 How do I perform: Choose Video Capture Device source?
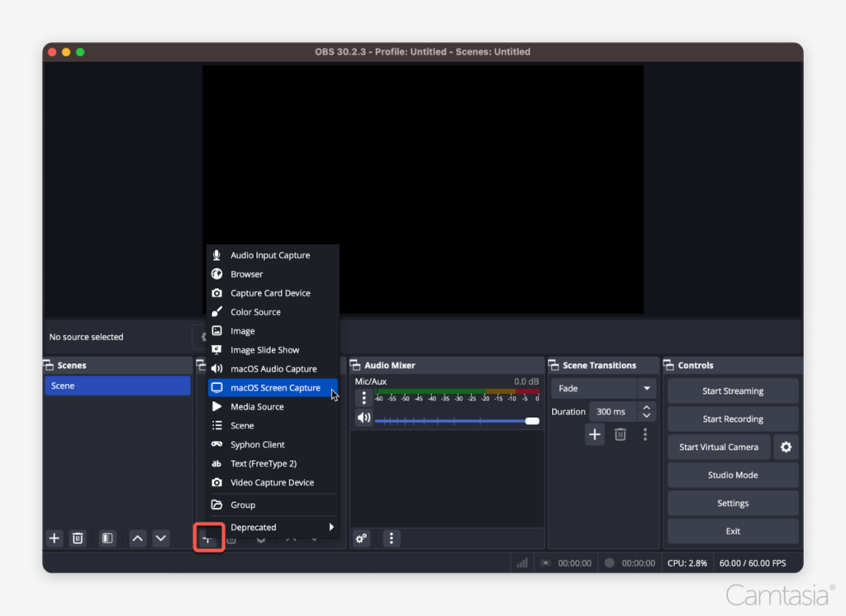[x=272, y=482]
